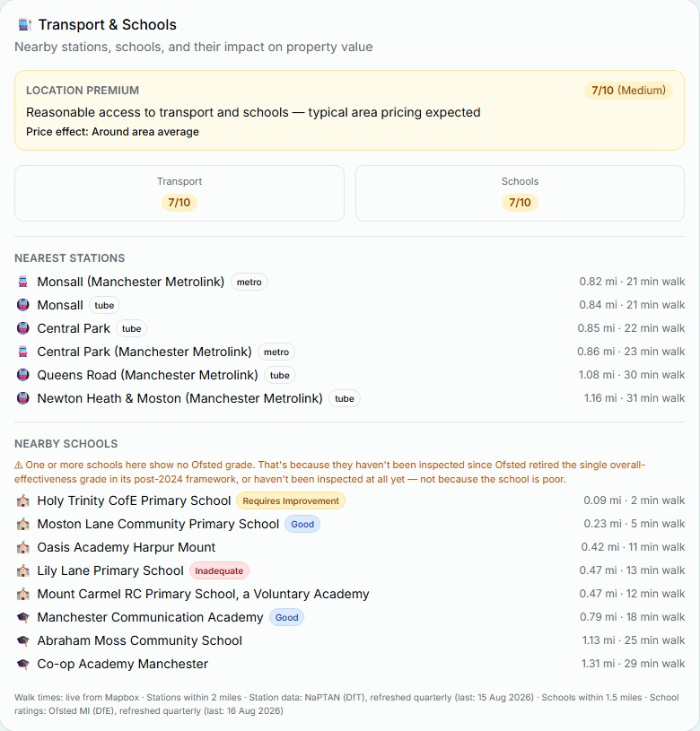
Task: Select Holy Trinity CofE Primary School name
Action: click(x=134, y=500)
